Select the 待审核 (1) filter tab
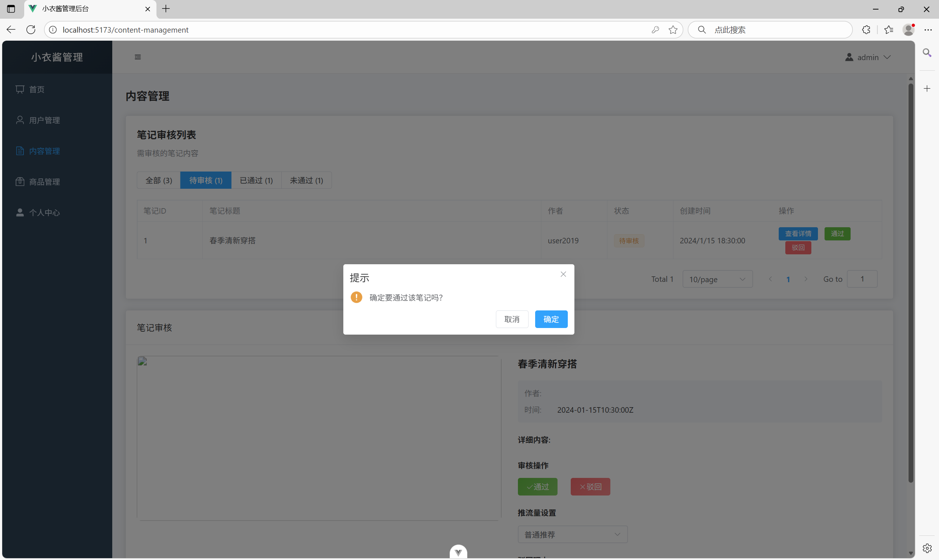Image resolution: width=939 pixels, height=560 pixels. coord(206,180)
